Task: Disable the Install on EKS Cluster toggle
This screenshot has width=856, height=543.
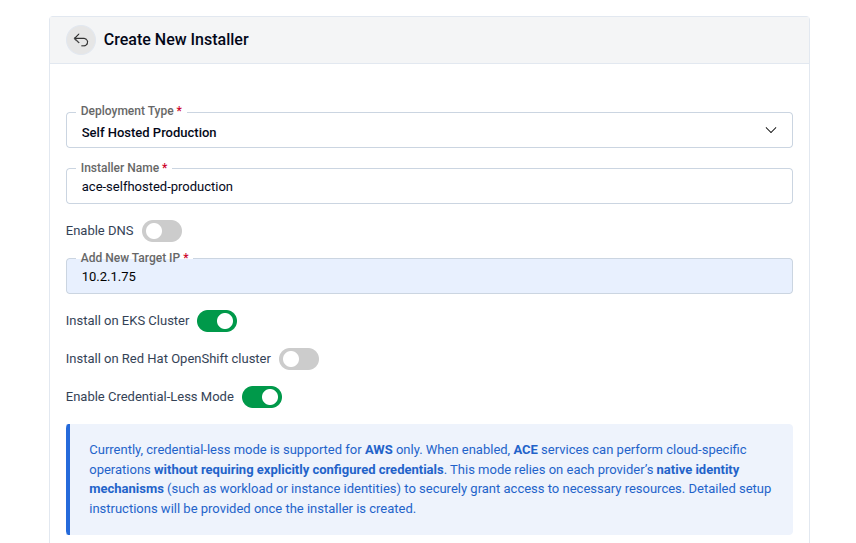Action: pos(217,321)
